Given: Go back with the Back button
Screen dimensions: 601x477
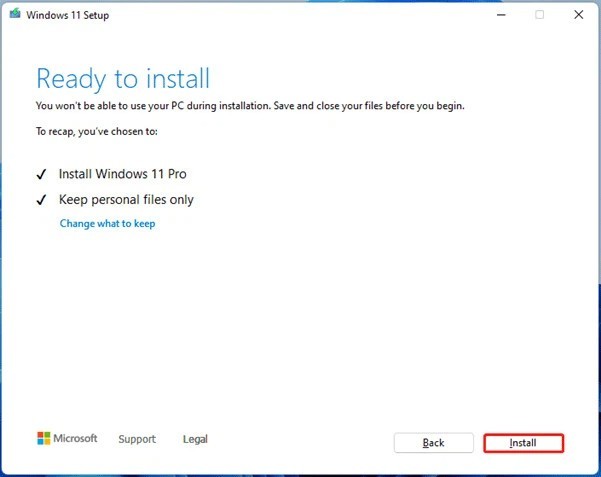Looking at the screenshot, I should coord(433,442).
